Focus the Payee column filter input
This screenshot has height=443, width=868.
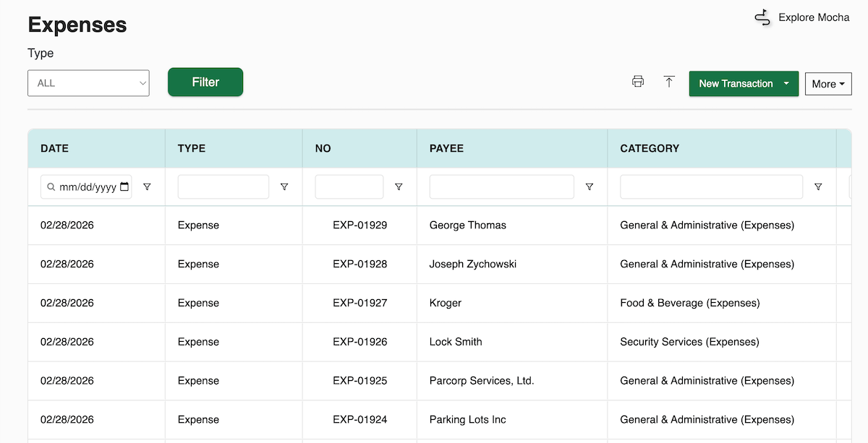click(502, 186)
